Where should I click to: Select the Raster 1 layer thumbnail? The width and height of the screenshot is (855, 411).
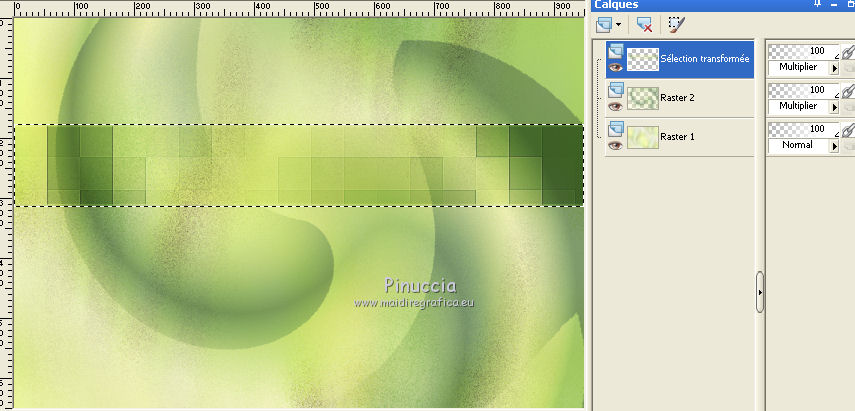point(643,137)
